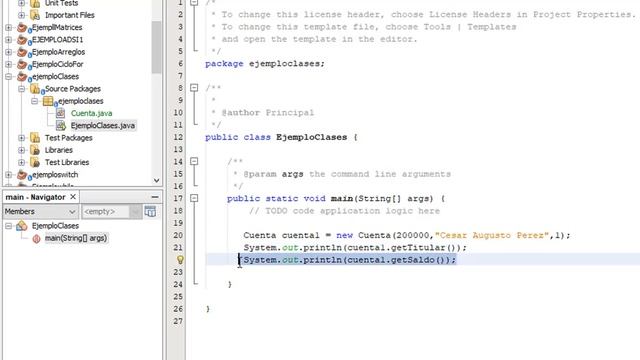The image size is (640, 360).
Task: Close the main - Navigator tab
Action: click(x=73, y=197)
